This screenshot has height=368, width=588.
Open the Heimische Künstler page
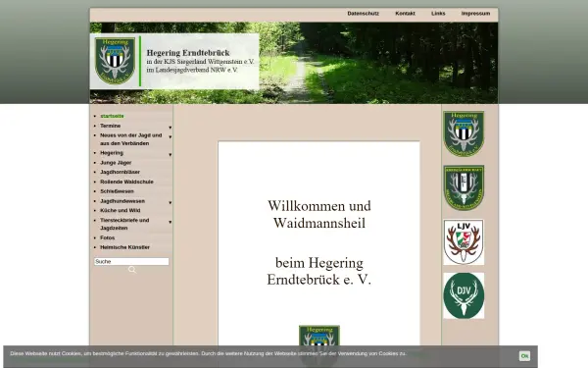pyautogui.click(x=124, y=247)
